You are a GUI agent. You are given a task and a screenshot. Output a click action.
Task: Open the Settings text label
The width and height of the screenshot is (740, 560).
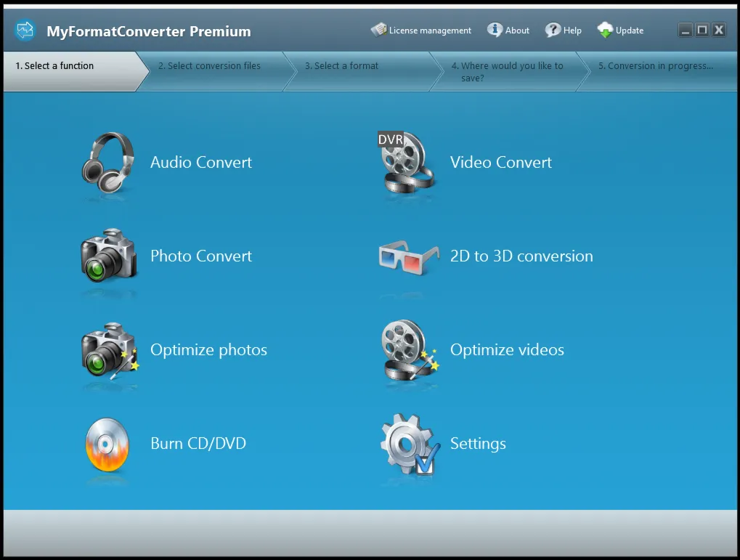click(x=478, y=444)
